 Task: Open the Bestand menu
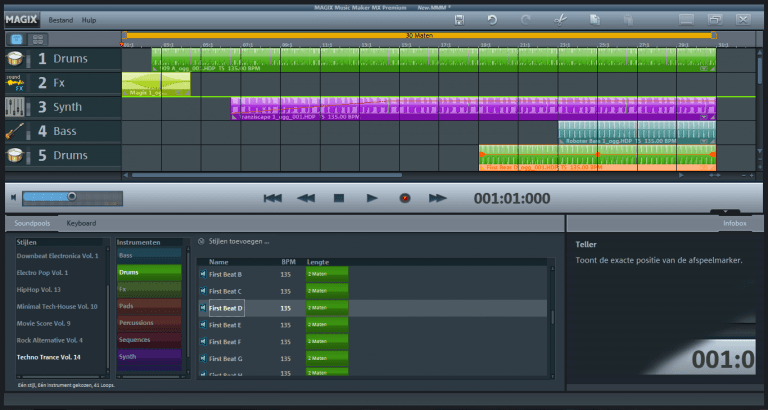(x=61, y=21)
